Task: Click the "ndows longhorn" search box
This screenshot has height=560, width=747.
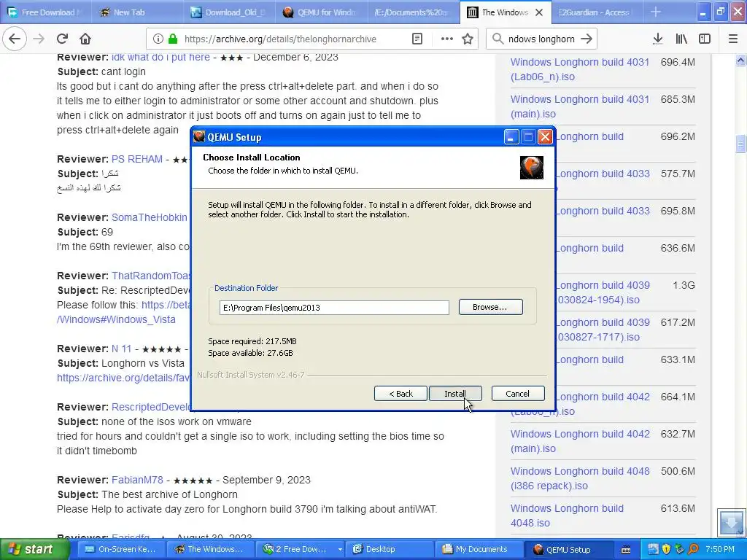Action: click(x=541, y=39)
